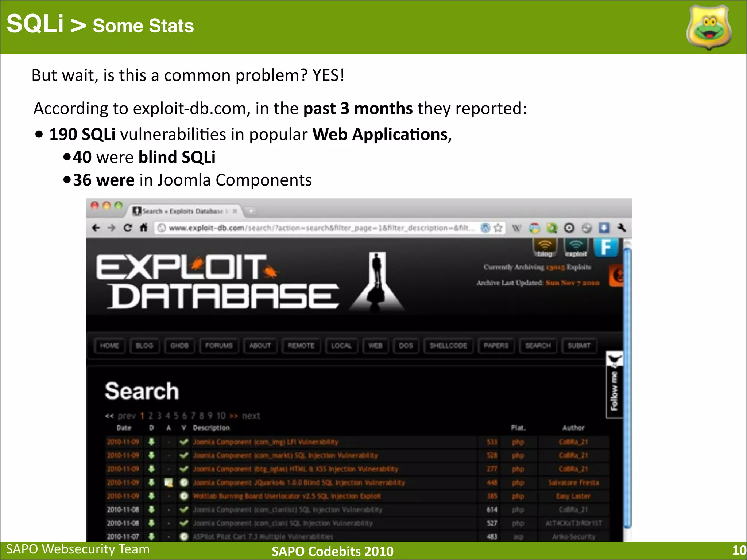Viewport: 747px width, 560px height.
Task: Click the Author column header
Action: 573,428
